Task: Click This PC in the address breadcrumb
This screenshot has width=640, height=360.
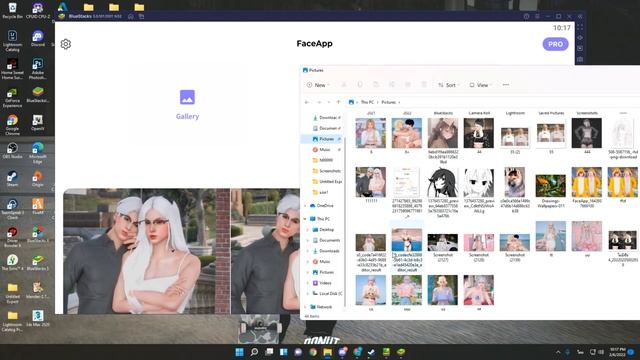Action: 367,102
